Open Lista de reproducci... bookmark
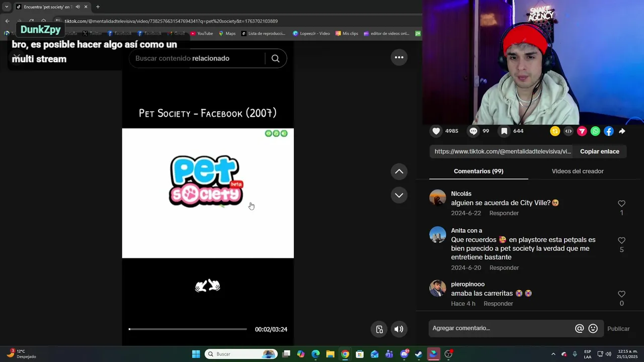Viewport: 644px width, 362px height. [x=263, y=34]
